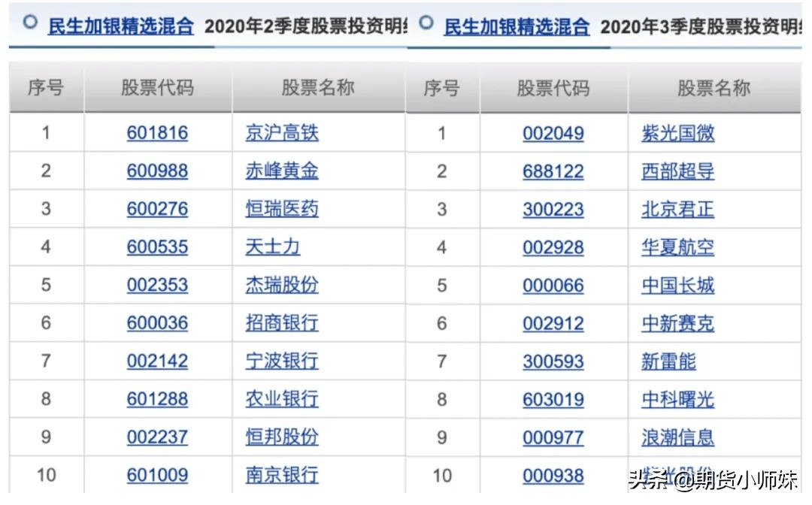Click stock code 601288

pos(157,399)
